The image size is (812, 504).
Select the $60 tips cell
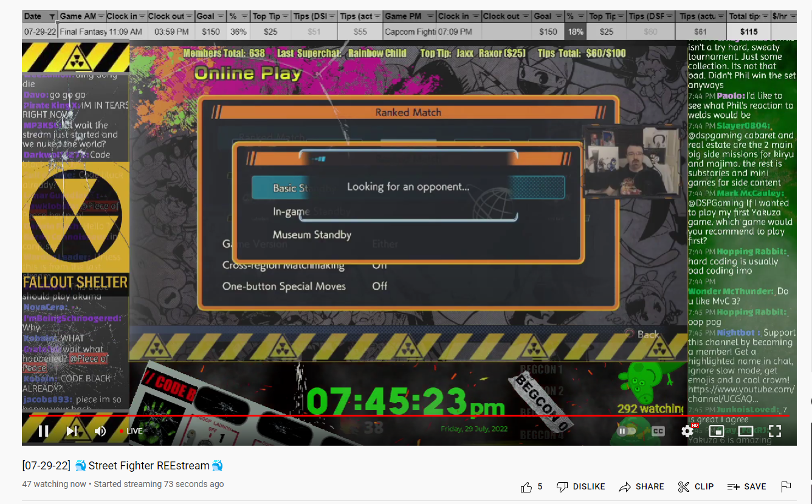[x=650, y=32]
